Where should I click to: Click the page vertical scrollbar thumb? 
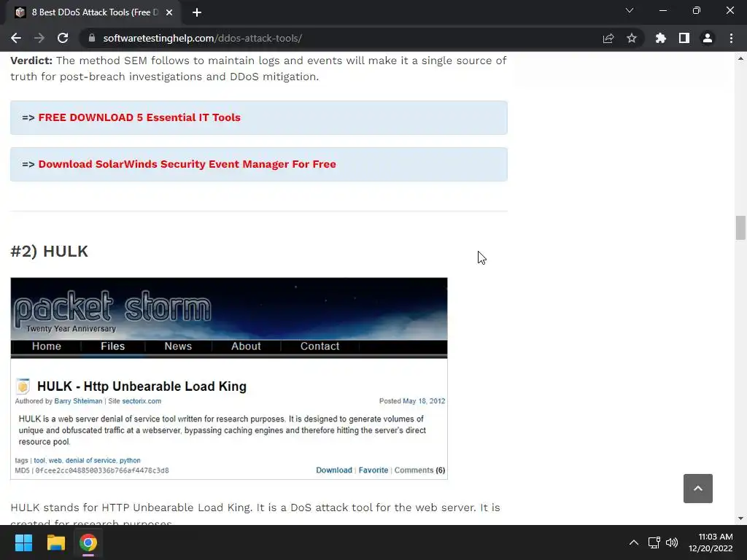(740, 228)
